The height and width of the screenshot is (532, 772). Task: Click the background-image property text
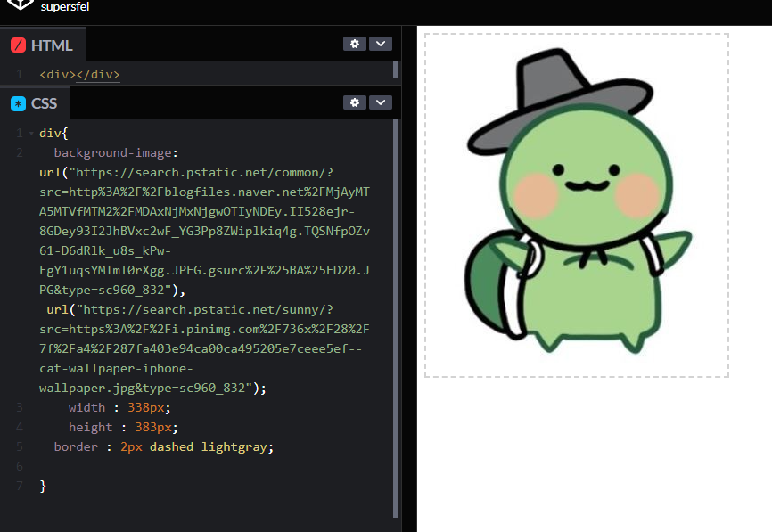(112, 153)
